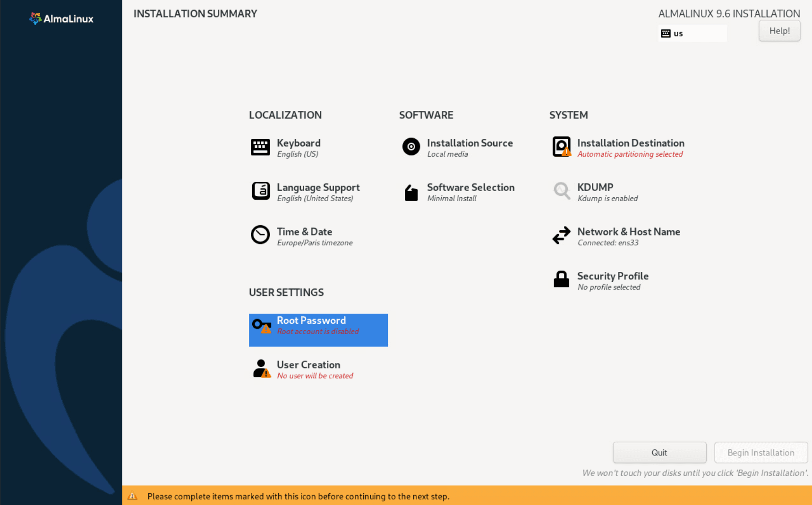Click the KDUMP magnifier icon
This screenshot has height=505, width=812.
[x=562, y=191]
